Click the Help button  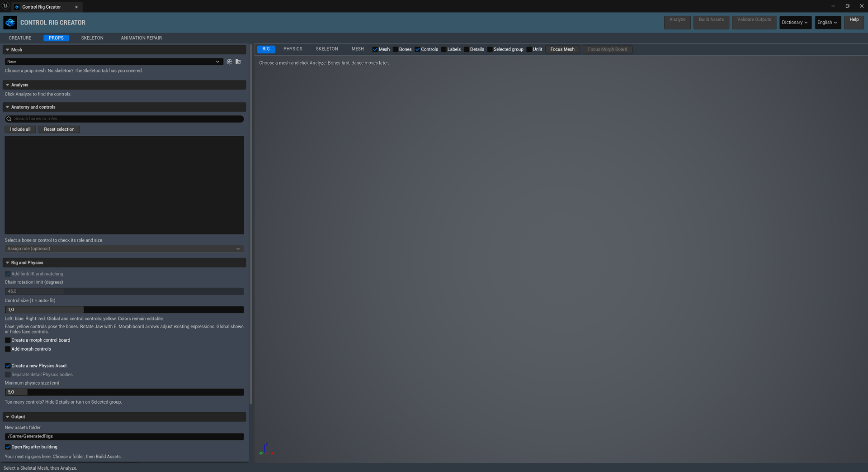[x=854, y=23]
